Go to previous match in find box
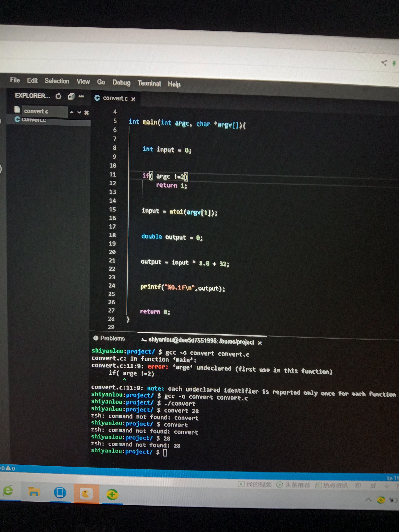Viewport: 399px width, 532px height. pyautogui.click(x=72, y=112)
